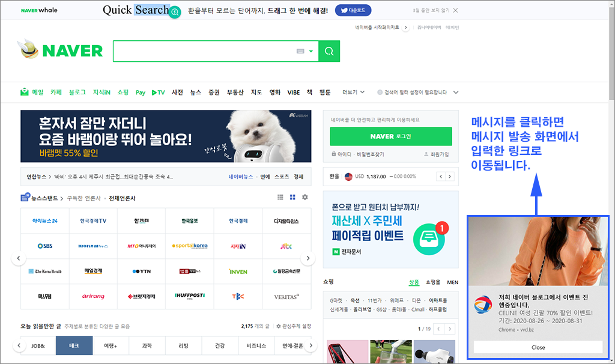Click the Close button on Chrome notification
Viewport: 615px width, 364px height.
[x=538, y=347]
